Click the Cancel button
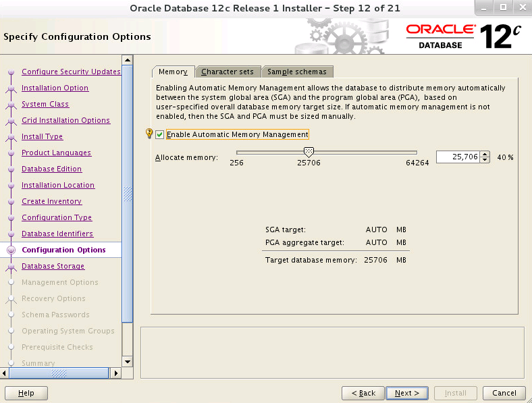 504,393
